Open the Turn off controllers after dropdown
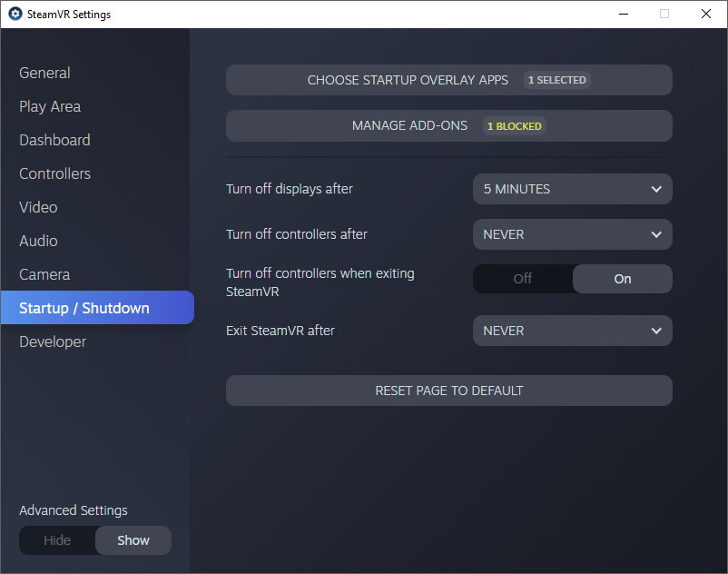728x574 pixels. (572, 234)
